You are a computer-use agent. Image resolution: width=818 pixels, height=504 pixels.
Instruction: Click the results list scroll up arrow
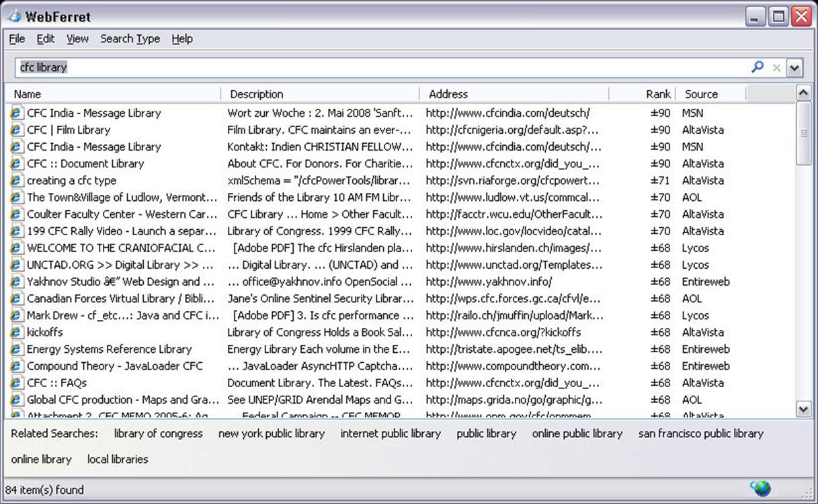point(804,93)
